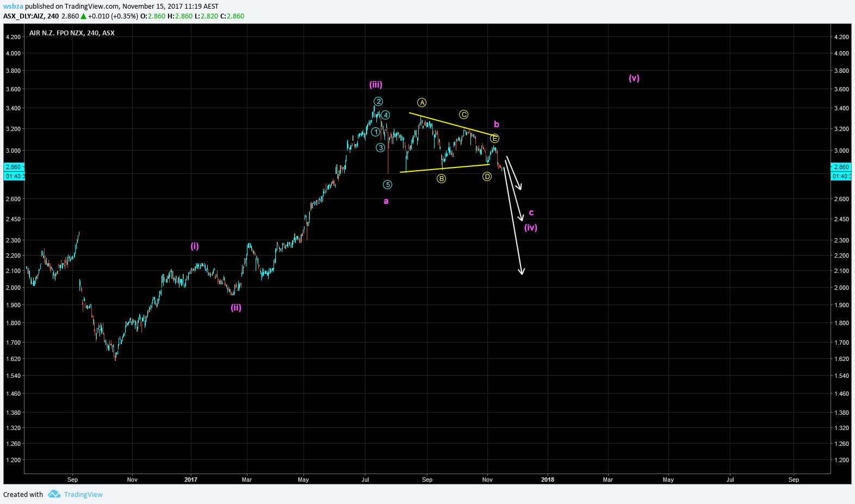Select the yellow circled D marker

pyautogui.click(x=487, y=177)
